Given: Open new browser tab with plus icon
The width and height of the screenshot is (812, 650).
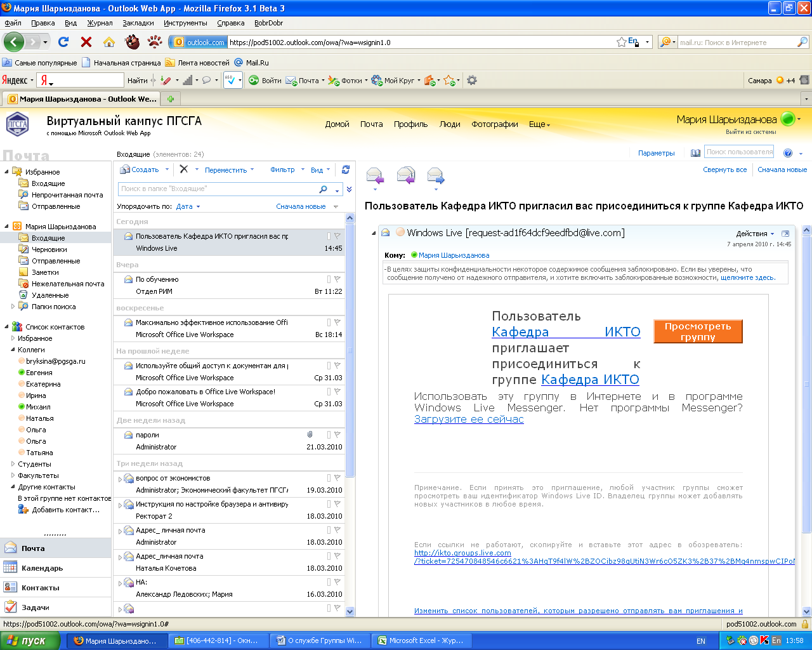Looking at the screenshot, I should click(x=170, y=98).
